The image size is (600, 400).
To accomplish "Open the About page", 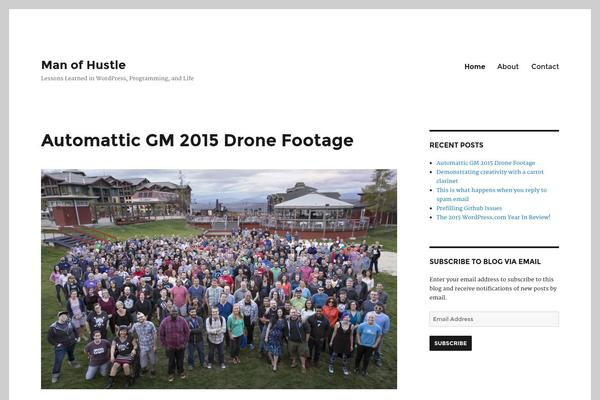I will pos(508,67).
